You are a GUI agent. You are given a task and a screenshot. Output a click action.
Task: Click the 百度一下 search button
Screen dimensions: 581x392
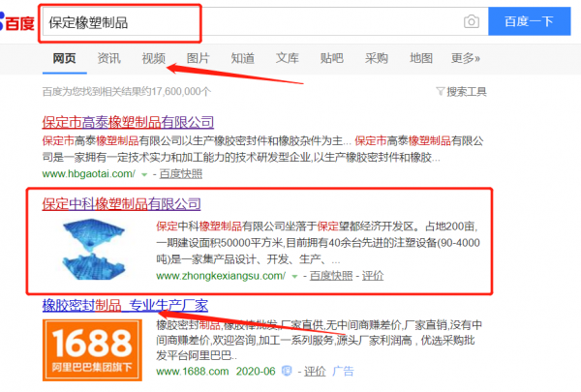(x=529, y=21)
